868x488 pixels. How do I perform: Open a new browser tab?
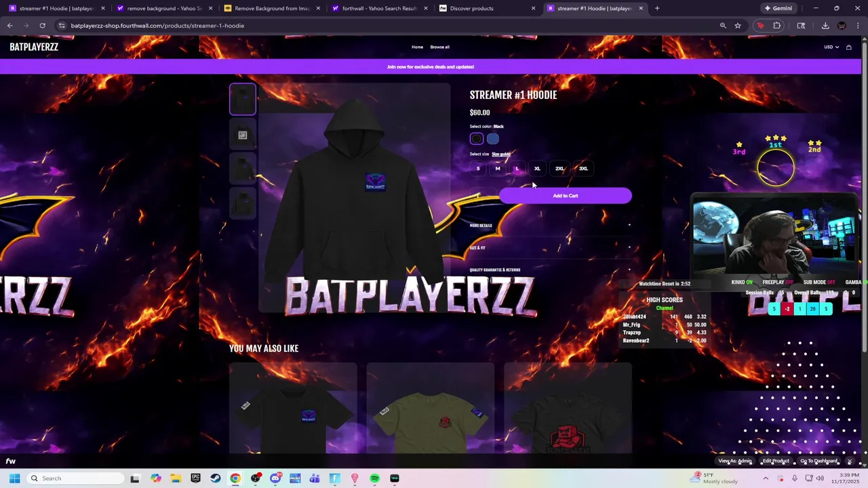click(x=657, y=8)
